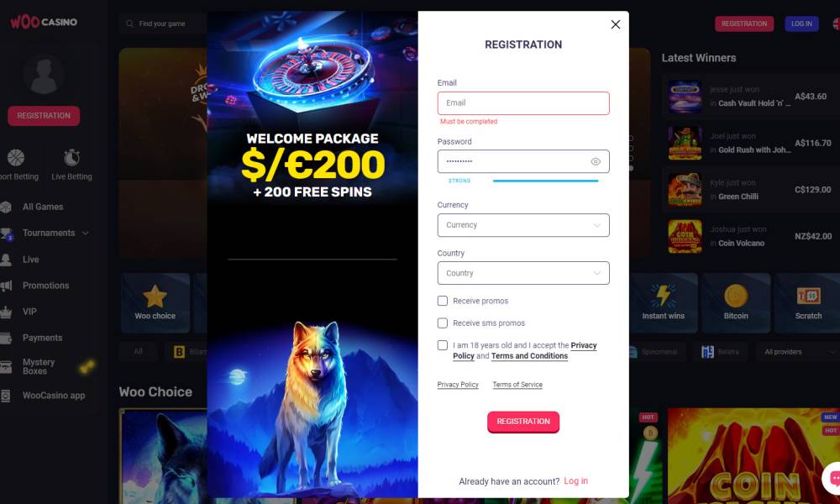Screen dimensions: 840x504
Task: Check the 18 years old agreement box
Action: (x=443, y=345)
